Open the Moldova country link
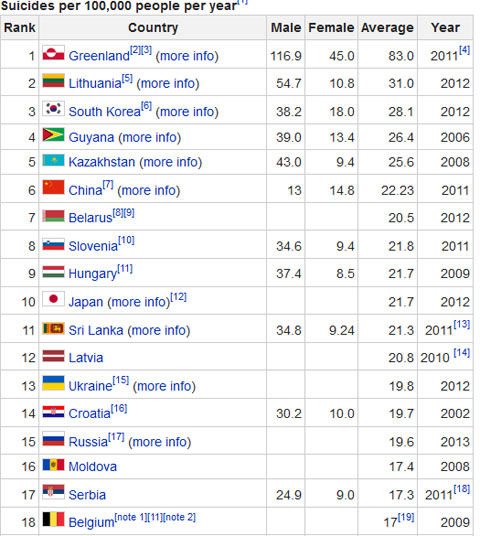480x536 pixels. point(93,467)
